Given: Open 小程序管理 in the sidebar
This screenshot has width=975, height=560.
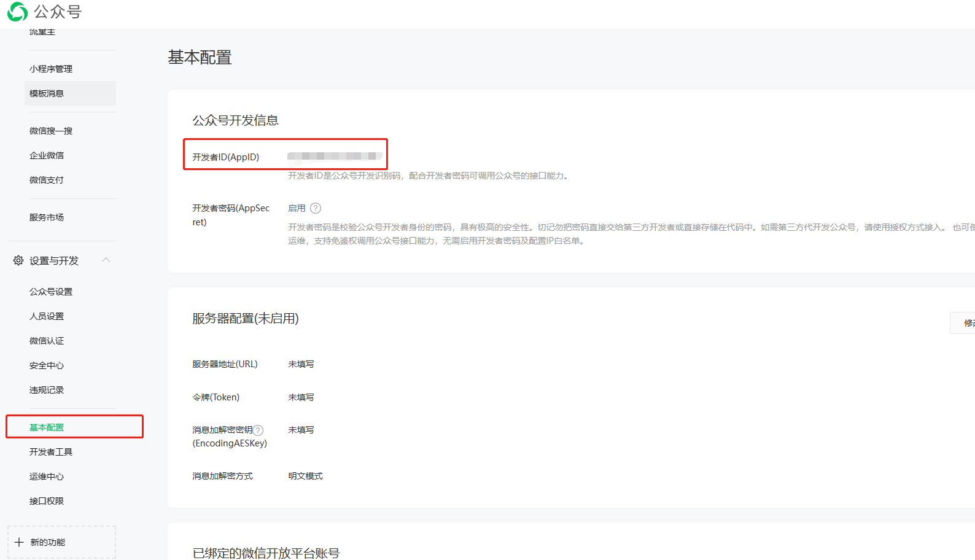Looking at the screenshot, I should (x=51, y=69).
